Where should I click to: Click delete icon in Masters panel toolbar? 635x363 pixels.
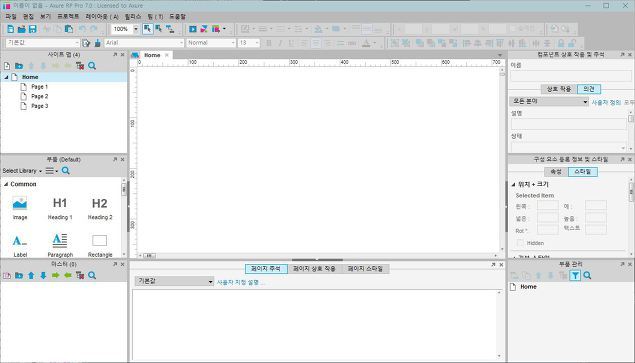pos(80,275)
